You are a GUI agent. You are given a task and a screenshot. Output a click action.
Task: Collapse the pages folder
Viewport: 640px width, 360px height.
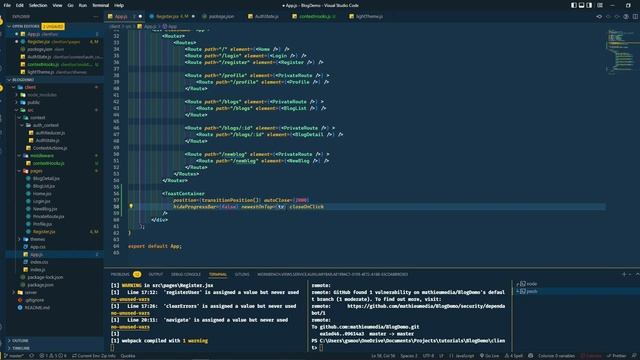[36, 171]
